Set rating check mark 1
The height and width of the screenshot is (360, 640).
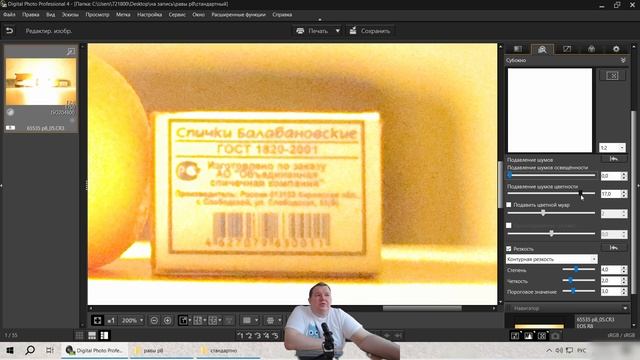[x=240, y=336]
